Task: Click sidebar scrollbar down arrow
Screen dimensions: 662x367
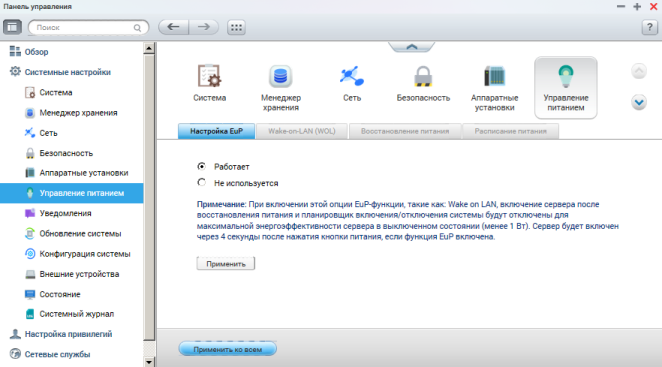Action: pyautogui.click(x=149, y=362)
